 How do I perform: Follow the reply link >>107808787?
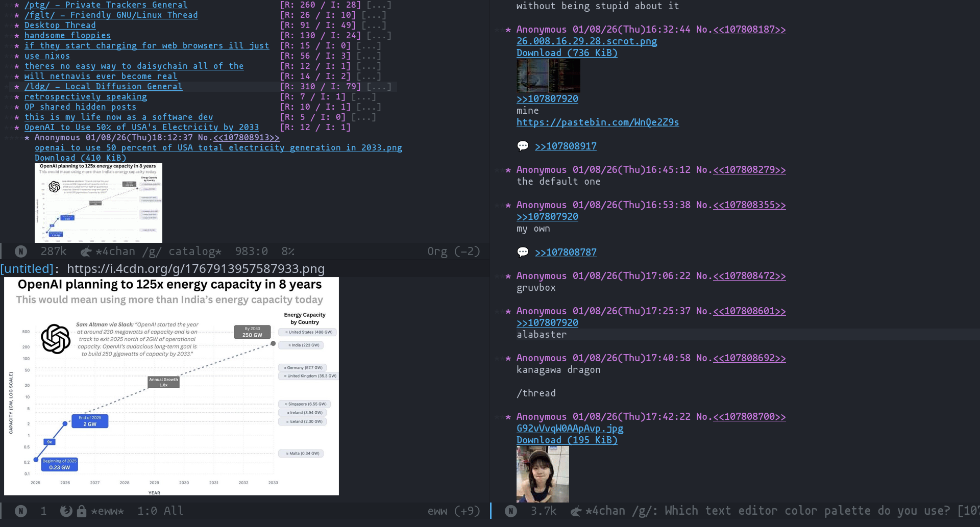click(x=566, y=253)
